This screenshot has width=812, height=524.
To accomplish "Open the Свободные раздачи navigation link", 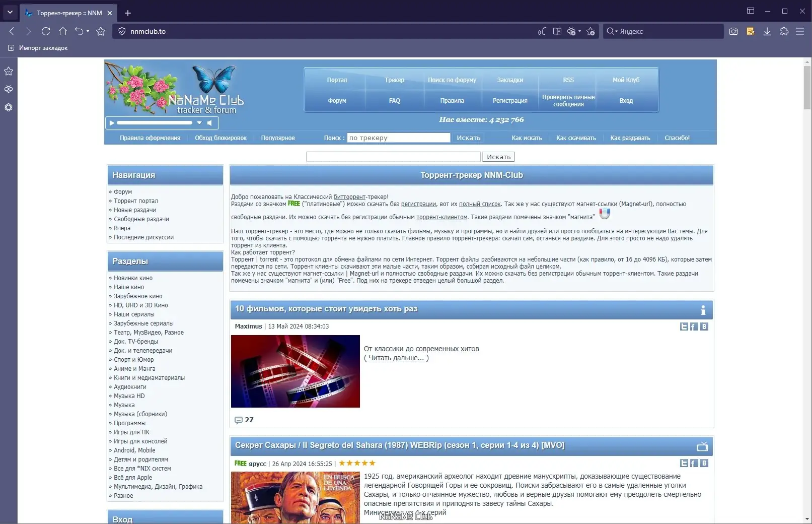I will tap(141, 219).
